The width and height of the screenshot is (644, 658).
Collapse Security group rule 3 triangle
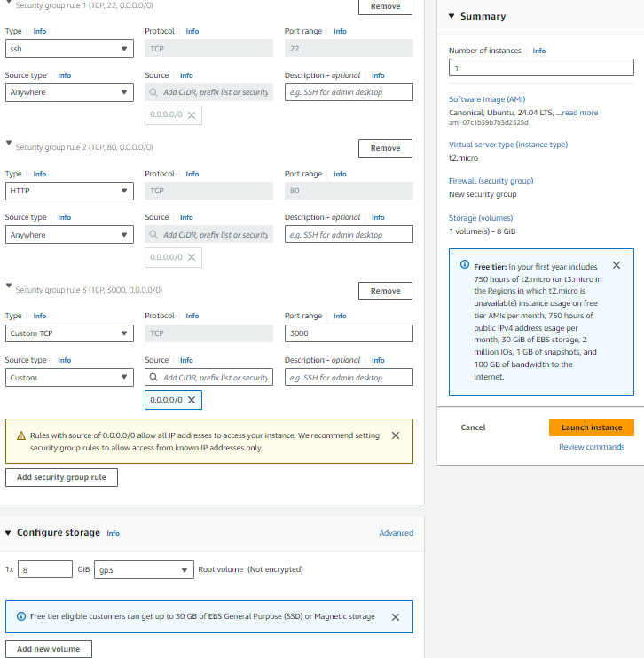(x=9, y=286)
